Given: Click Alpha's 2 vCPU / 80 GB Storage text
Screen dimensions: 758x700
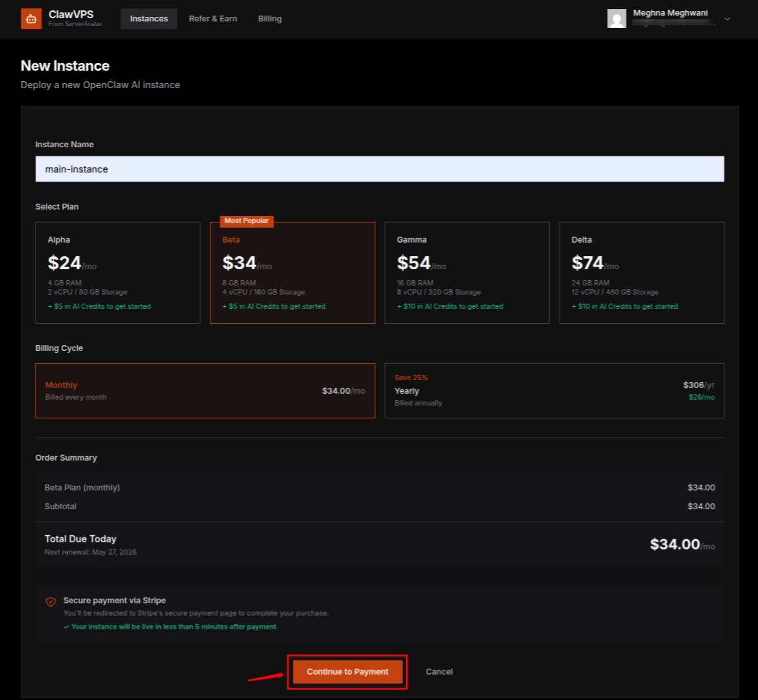Looking at the screenshot, I should coord(88,292).
